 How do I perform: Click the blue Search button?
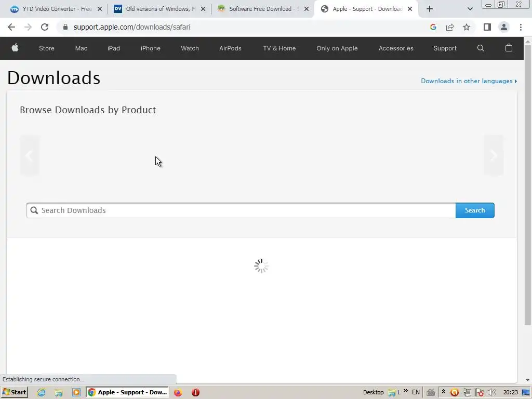(475, 210)
